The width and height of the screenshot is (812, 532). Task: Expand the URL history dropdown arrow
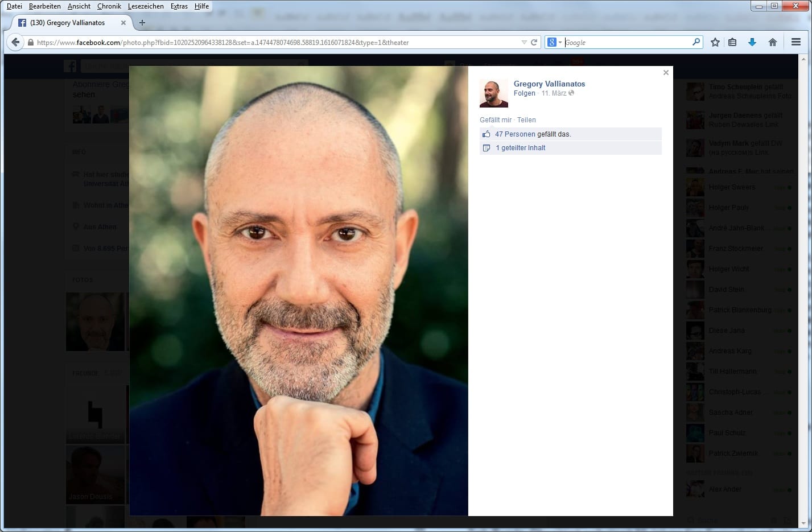pyautogui.click(x=524, y=42)
